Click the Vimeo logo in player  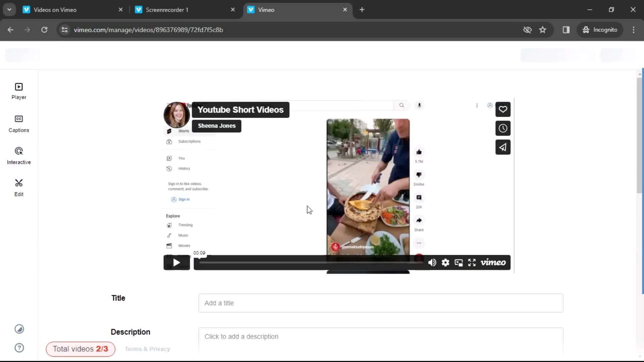493,262
